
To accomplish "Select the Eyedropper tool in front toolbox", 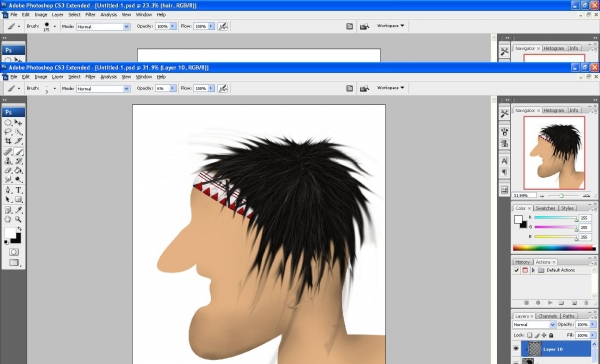I will 18,210.
